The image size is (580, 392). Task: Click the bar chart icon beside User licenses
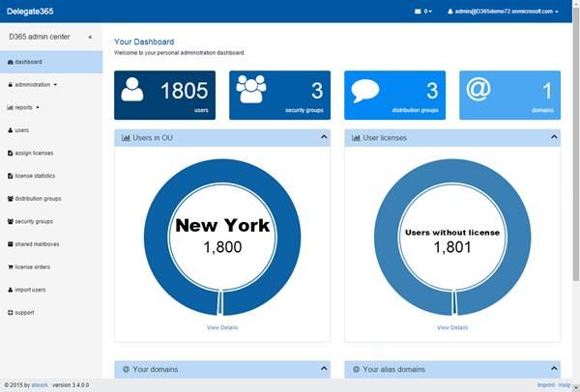coord(356,138)
